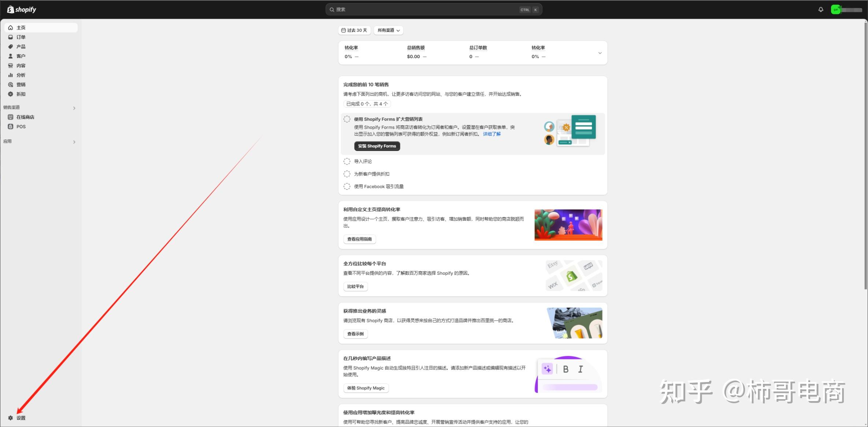
Task: Expand the metrics summary card chevron
Action: click(600, 53)
